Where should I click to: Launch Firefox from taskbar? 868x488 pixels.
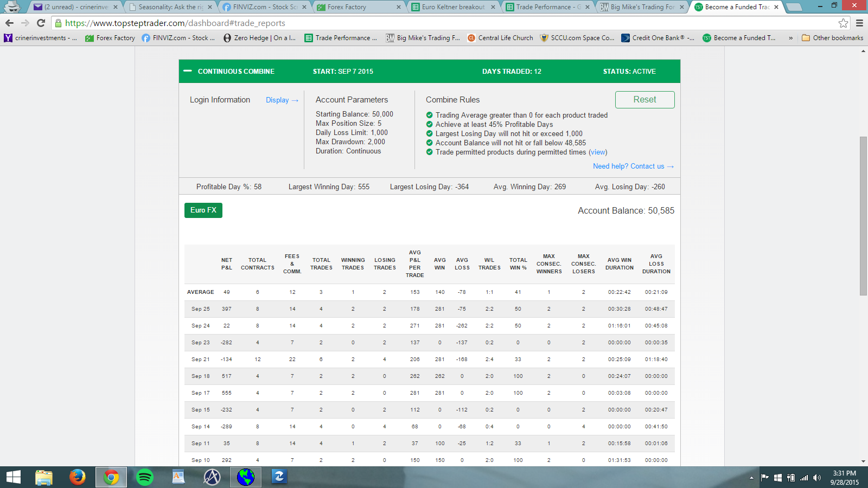click(77, 477)
